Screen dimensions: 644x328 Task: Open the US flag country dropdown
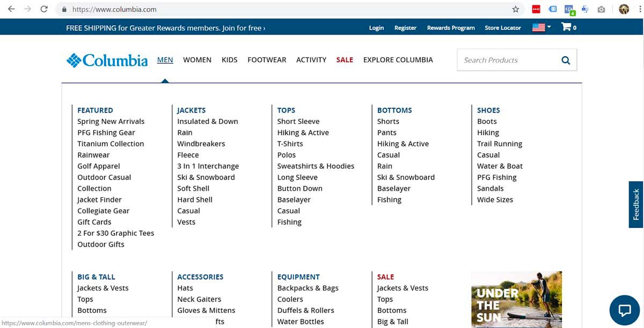tap(541, 27)
